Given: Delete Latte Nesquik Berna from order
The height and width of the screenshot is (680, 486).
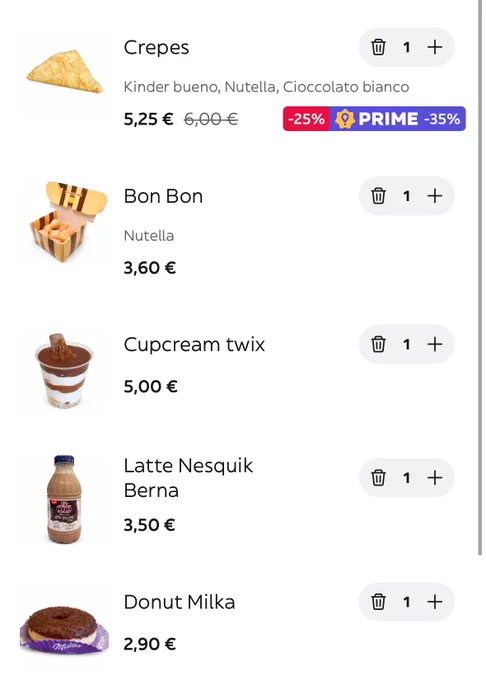Looking at the screenshot, I should pyautogui.click(x=378, y=477).
